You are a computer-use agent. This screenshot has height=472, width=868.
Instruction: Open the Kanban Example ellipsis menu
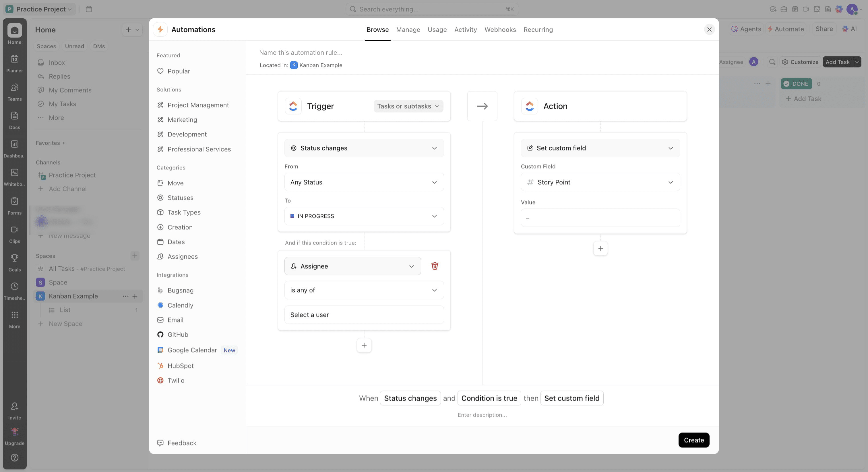(x=125, y=296)
